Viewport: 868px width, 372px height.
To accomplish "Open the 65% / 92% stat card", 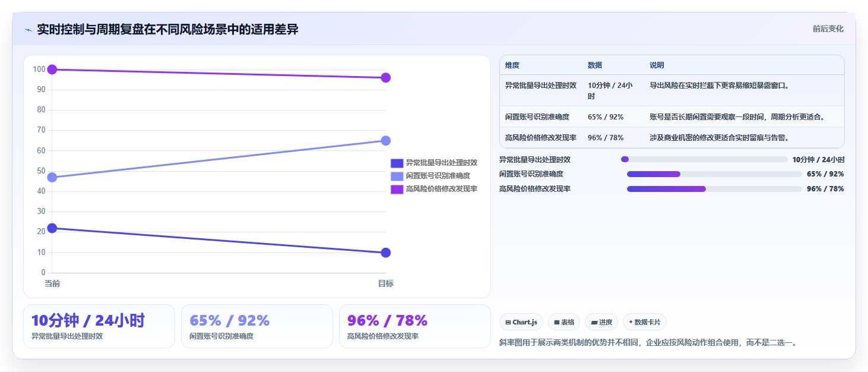I will 257,326.
